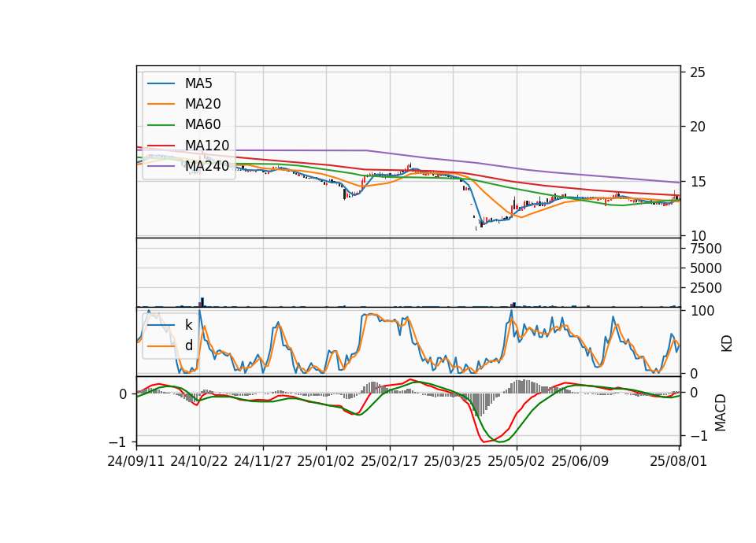
Task: Click the 24/09/11 date axis label
Action: click(x=136, y=461)
